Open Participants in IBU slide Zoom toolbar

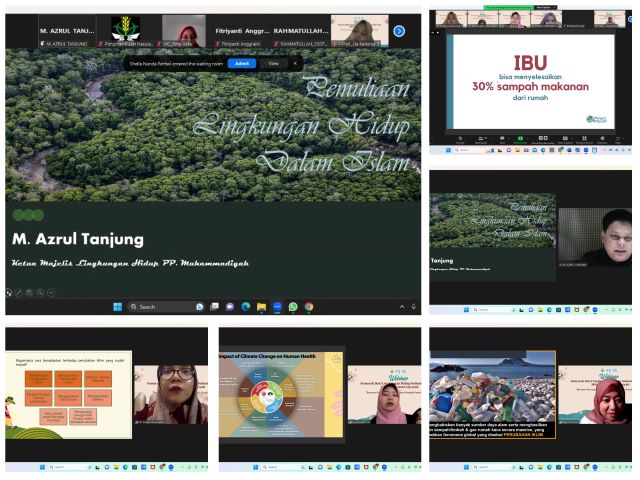[481, 140]
